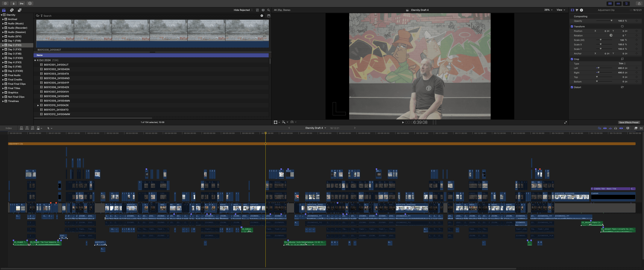Image resolution: width=644 pixels, height=270 pixels.
Task: Open the Keyword Editor key icon
Action: (22, 4)
